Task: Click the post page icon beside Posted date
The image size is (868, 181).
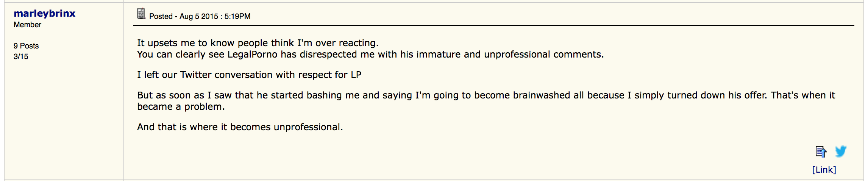Action: tap(141, 14)
